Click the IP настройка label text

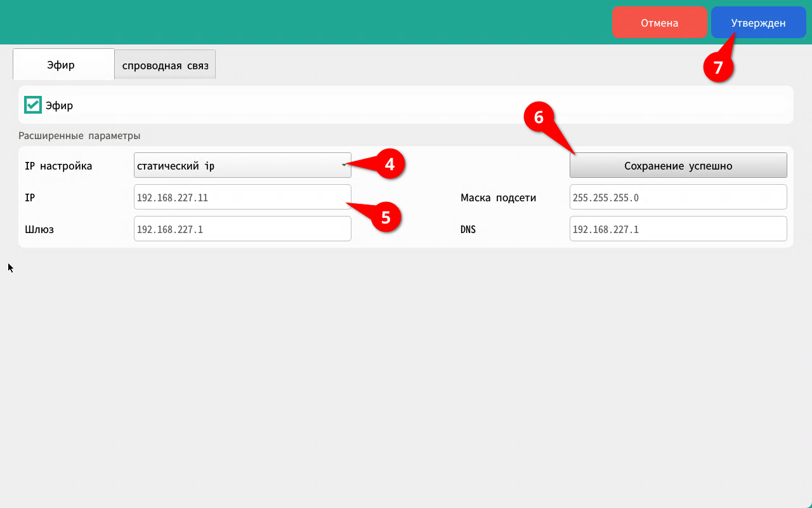58,166
